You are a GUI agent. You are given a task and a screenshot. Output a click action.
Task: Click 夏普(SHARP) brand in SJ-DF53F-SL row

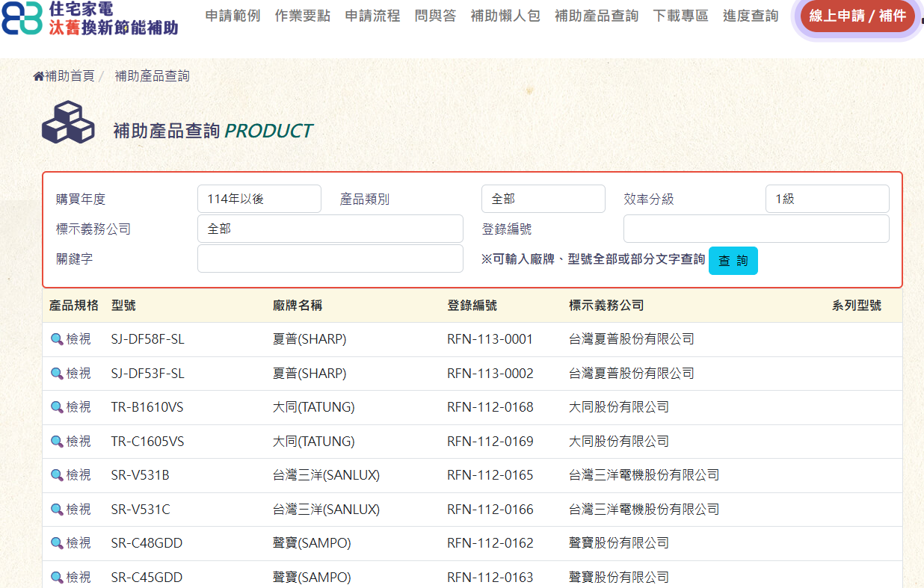tap(309, 374)
